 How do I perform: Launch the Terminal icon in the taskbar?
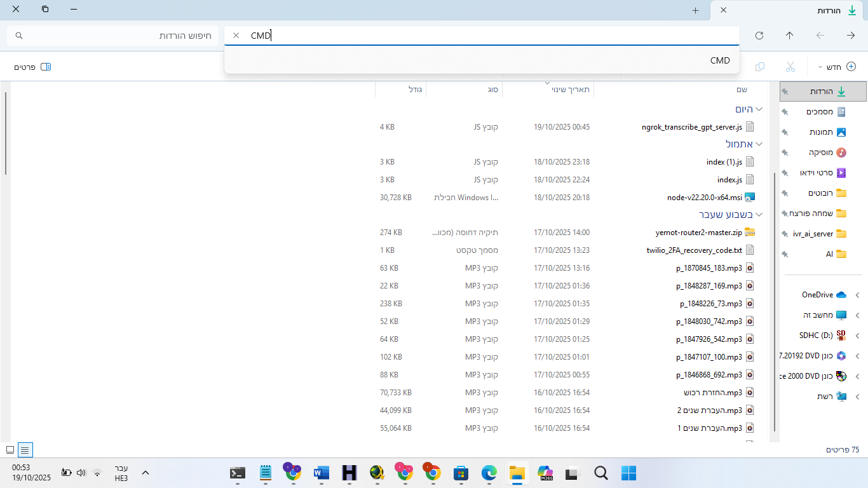[237, 473]
